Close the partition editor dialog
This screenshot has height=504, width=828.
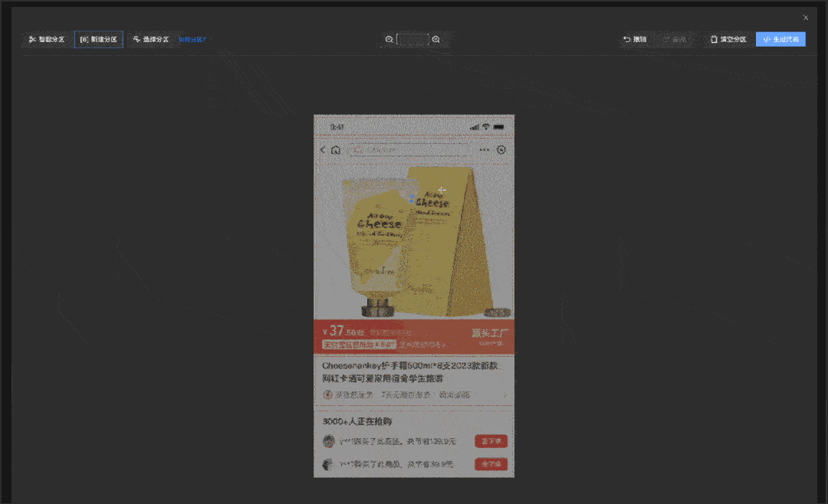[x=805, y=18]
